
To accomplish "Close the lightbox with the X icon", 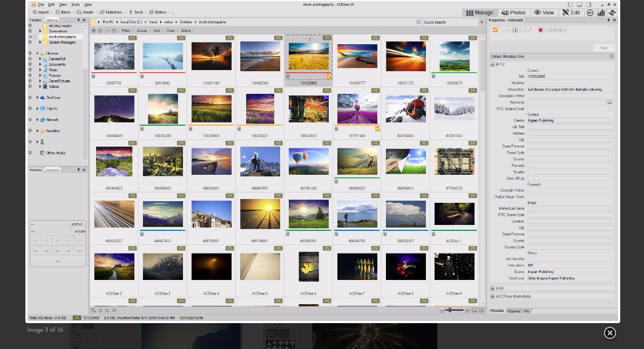I will [609, 333].
